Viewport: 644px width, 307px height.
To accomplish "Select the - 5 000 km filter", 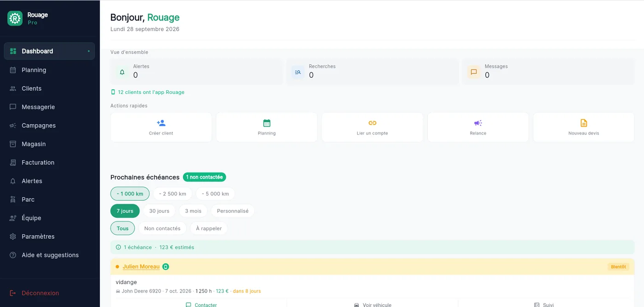I will pos(215,194).
